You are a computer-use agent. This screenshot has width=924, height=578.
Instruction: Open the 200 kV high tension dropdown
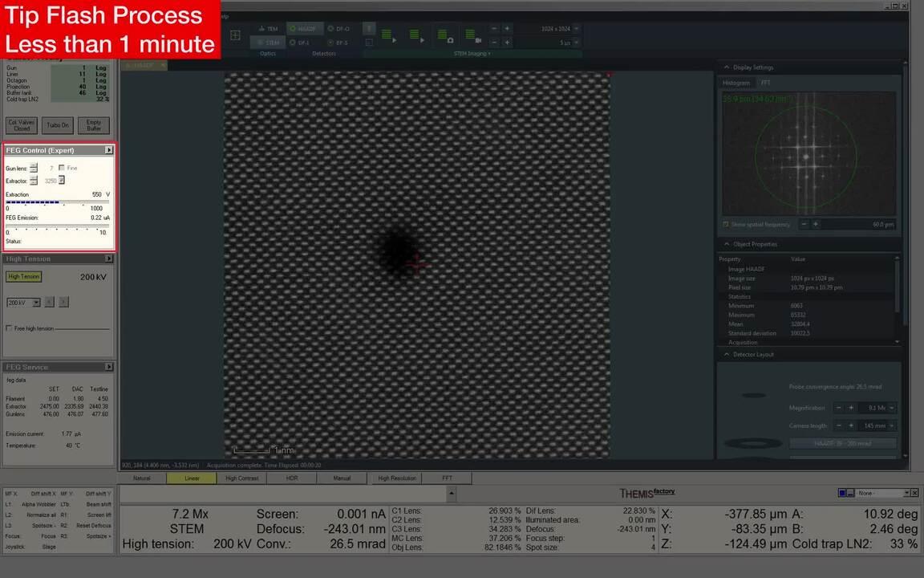click(x=36, y=303)
